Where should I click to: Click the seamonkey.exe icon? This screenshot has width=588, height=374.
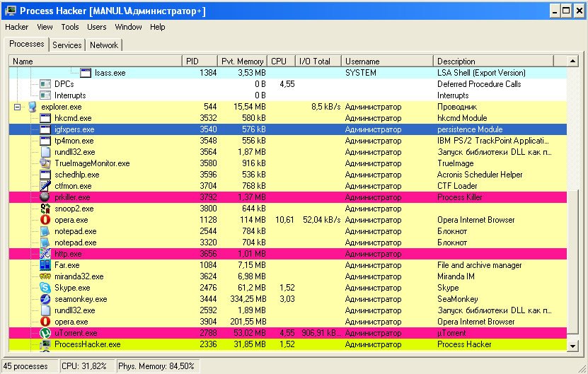pos(45,299)
